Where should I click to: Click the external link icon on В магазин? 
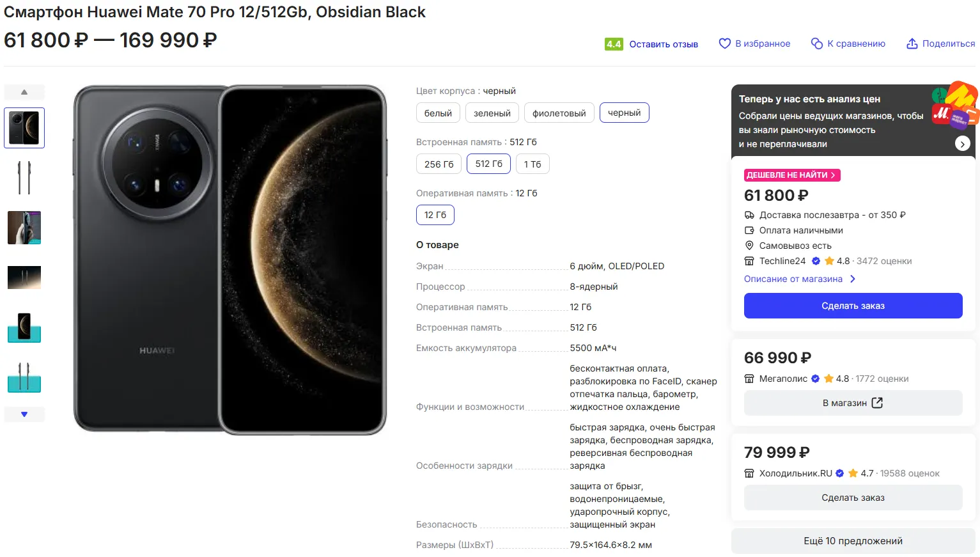click(877, 403)
